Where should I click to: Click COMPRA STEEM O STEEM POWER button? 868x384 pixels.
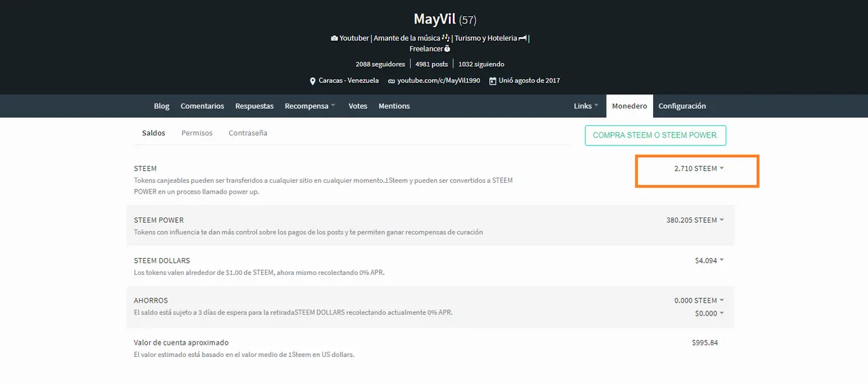(656, 135)
